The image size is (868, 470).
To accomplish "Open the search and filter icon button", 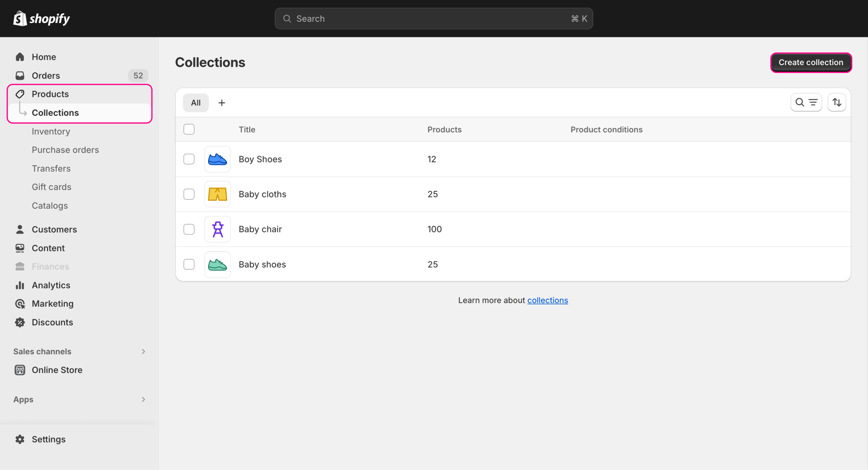I will click(x=806, y=103).
